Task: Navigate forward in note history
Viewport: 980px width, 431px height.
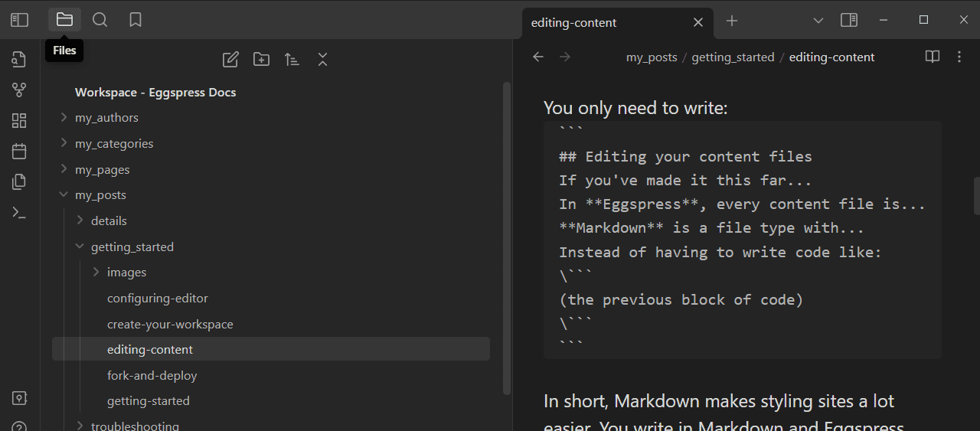Action: tap(565, 57)
